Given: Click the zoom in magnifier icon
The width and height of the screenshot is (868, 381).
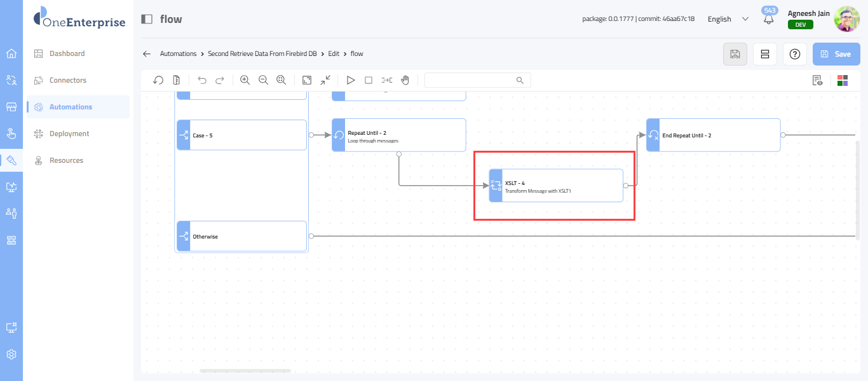Looking at the screenshot, I should (x=245, y=80).
